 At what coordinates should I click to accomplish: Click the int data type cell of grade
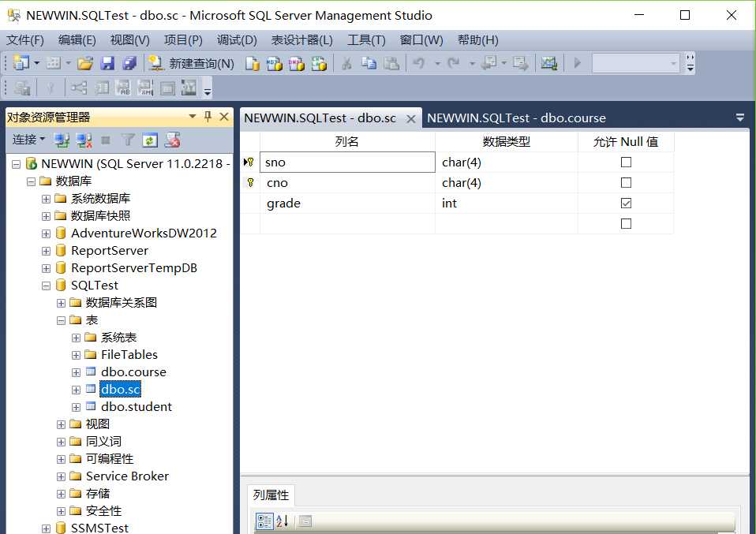507,204
